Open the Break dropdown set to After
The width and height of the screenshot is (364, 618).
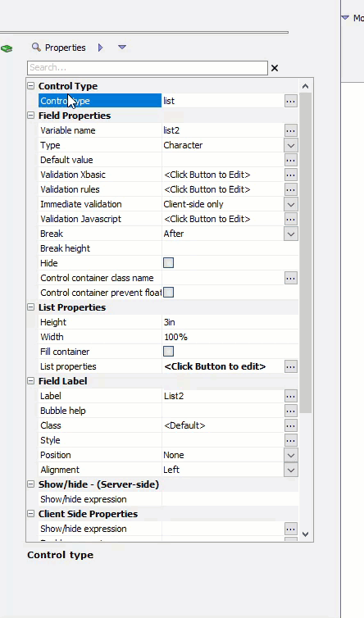[291, 234]
